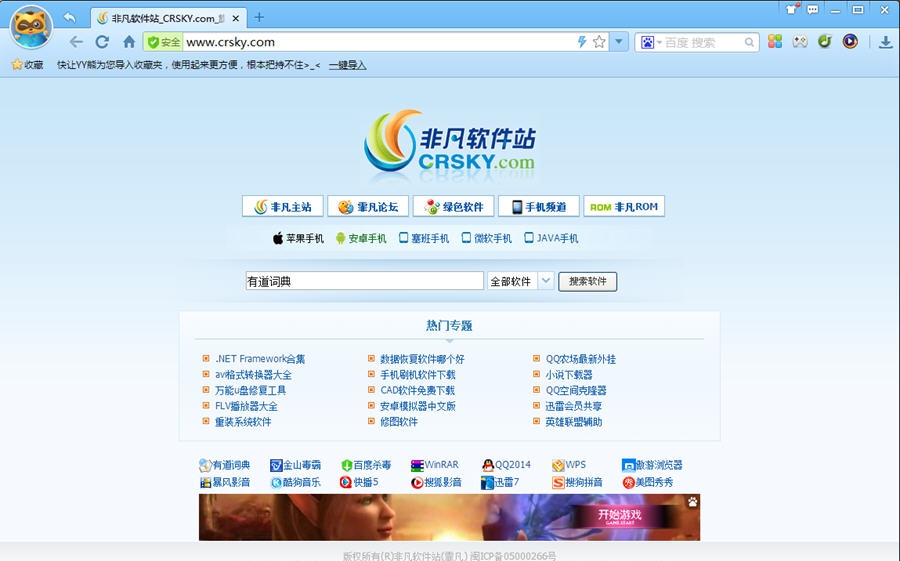Open 有道词典 software shortcut below topics

pos(224,465)
